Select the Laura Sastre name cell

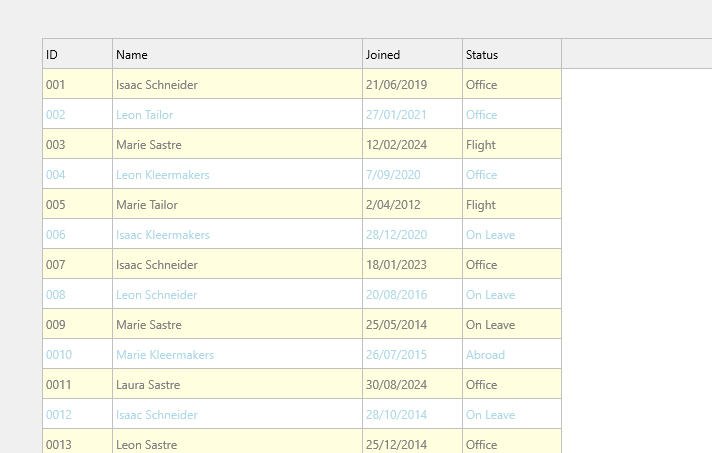[x=237, y=384]
